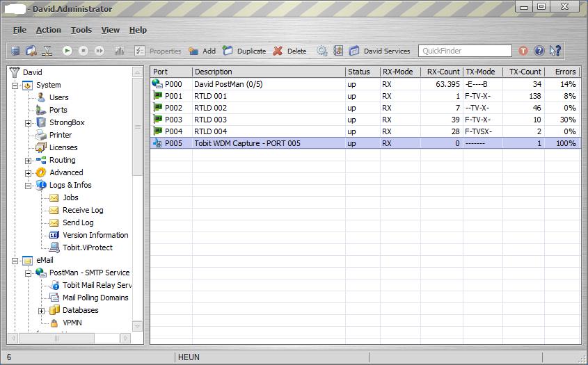This screenshot has width=588, height=365.
Task: Select the P001 RTLD 001 row
Action: tap(365, 96)
